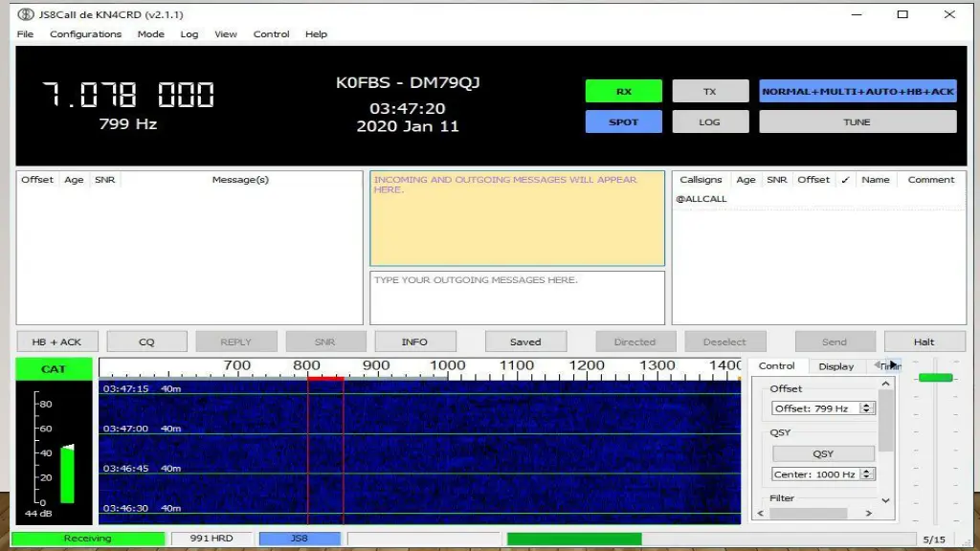
Task: Click the green CAT status button
Action: tap(54, 369)
